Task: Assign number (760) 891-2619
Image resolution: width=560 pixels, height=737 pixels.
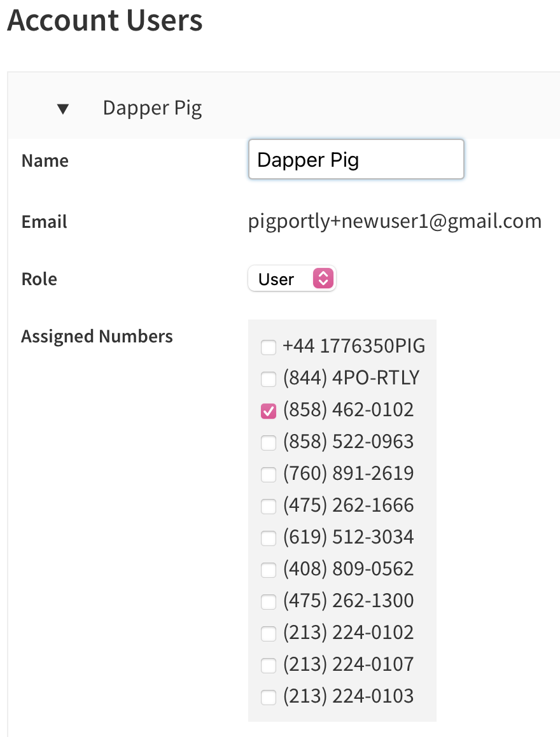Action: point(269,475)
